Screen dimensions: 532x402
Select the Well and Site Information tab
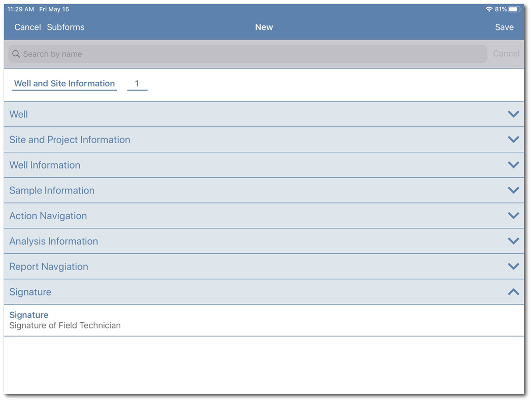pyautogui.click(x=64, y=84)
